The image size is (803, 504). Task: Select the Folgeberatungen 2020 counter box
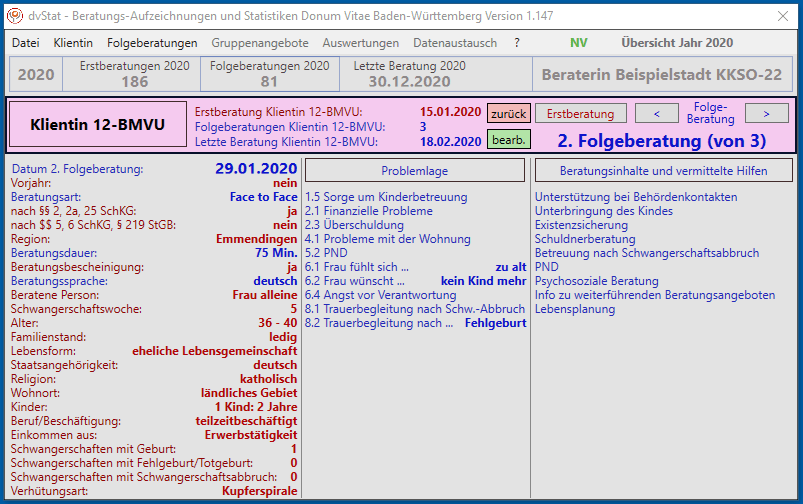tap(269, 75)
